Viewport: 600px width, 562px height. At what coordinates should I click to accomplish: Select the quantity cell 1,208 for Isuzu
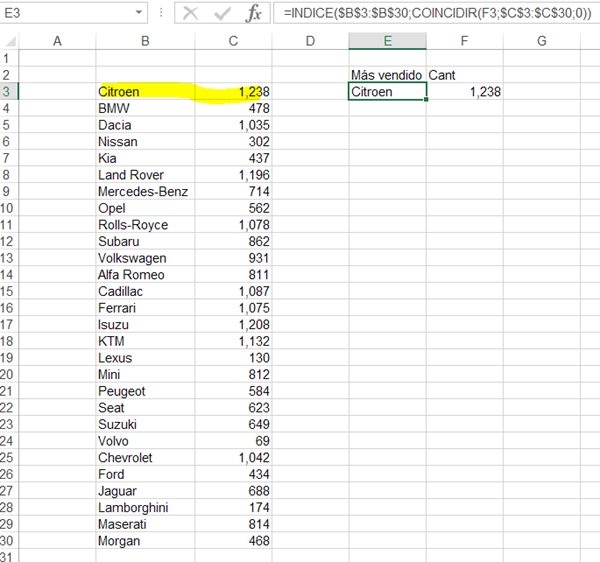pos(233,324)
